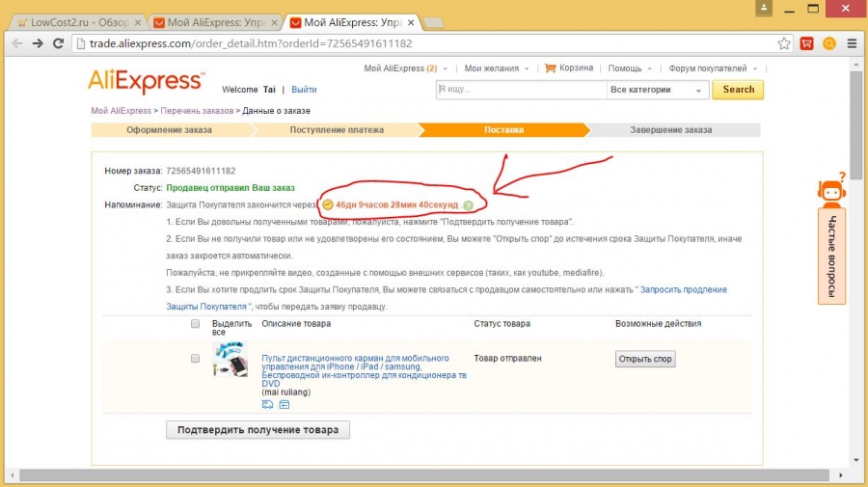This screenshot has height=487, width=868.
Task: Bookmark this page with the star icon
Action: (x=784, y=43)
